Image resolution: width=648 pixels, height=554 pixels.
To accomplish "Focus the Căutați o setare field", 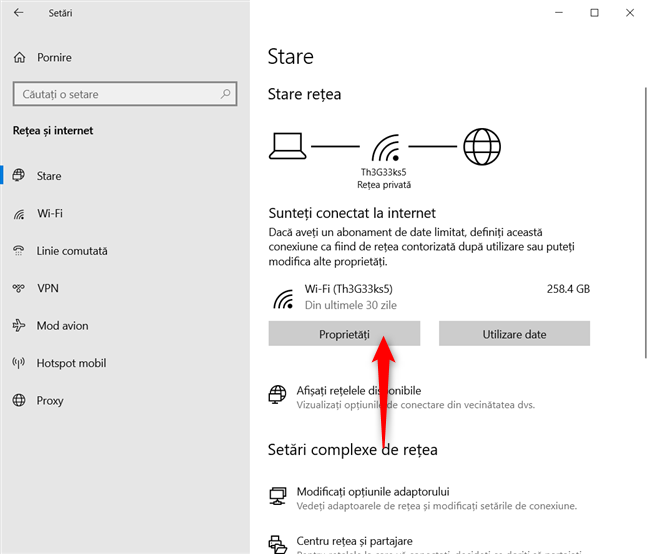I will (115, 95).
